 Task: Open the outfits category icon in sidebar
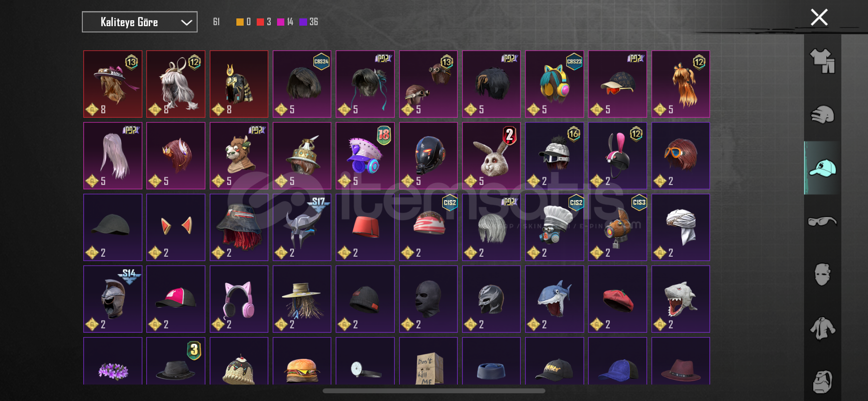[822, 61]
